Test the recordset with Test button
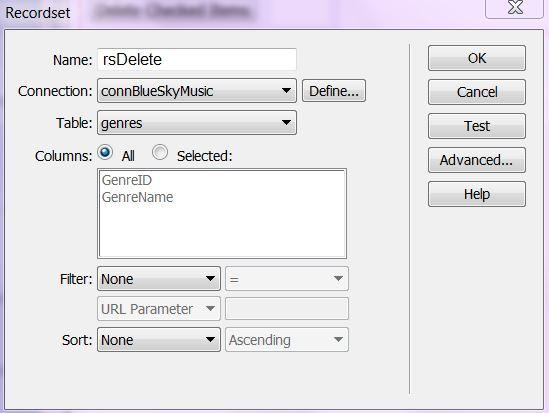The width and height of the screenshot is (549, 413). tap(477, 126)
